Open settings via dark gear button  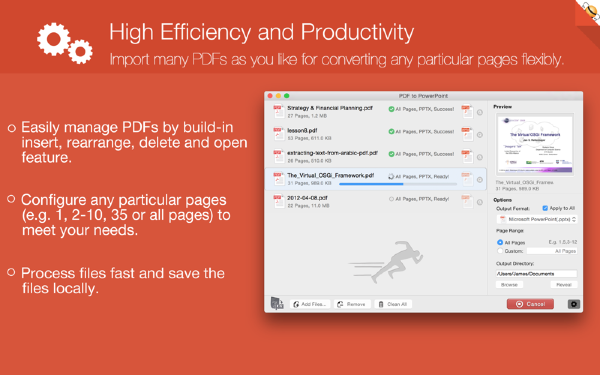pos(574,304)
